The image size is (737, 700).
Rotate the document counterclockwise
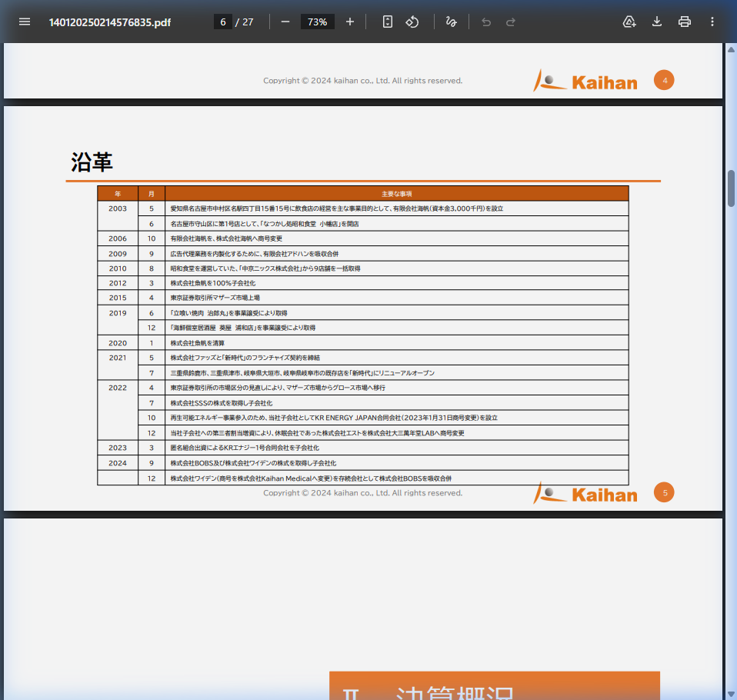(412, 22)
